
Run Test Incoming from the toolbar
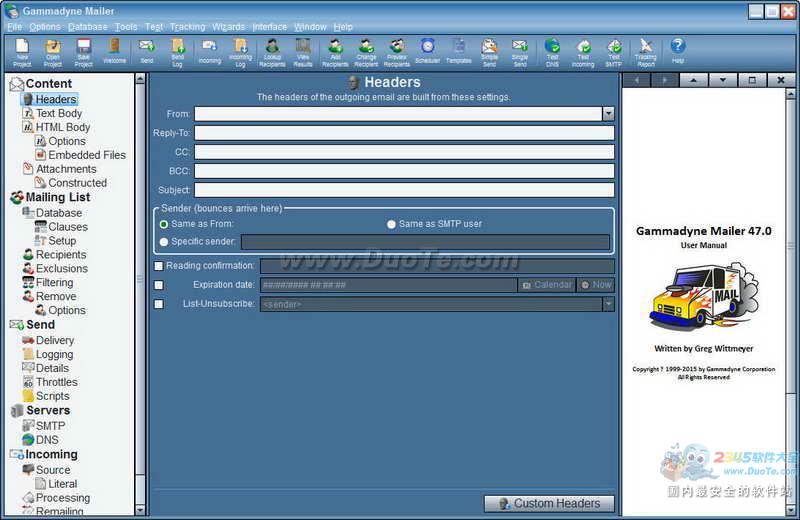click(583, 53)
